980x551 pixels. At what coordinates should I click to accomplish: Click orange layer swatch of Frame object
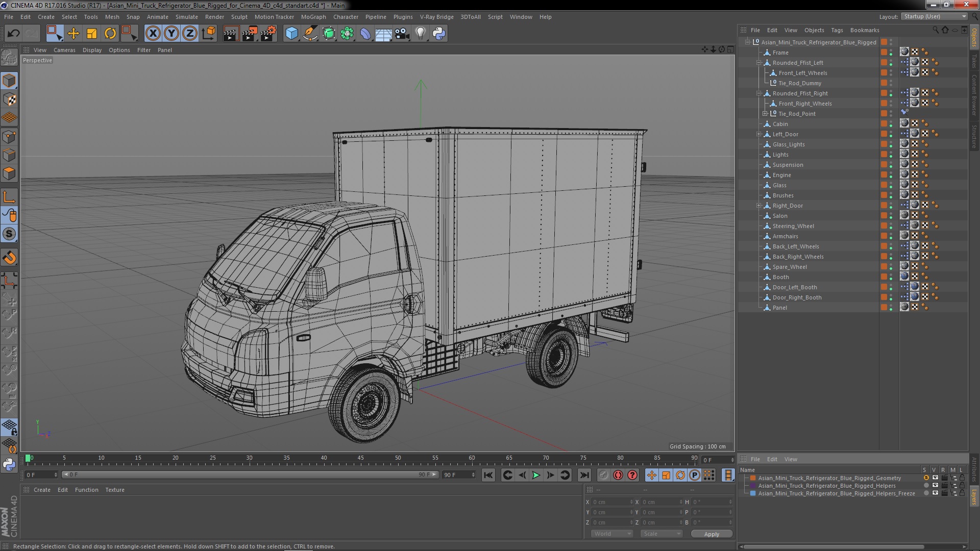(x=884, y=53)
